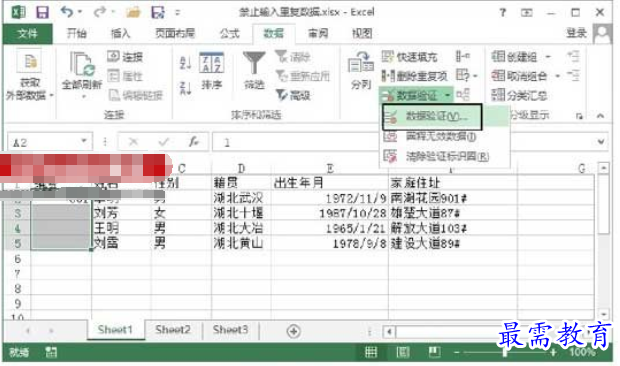Click the vertical scrollbar down arrow

(x=603, y=315)
